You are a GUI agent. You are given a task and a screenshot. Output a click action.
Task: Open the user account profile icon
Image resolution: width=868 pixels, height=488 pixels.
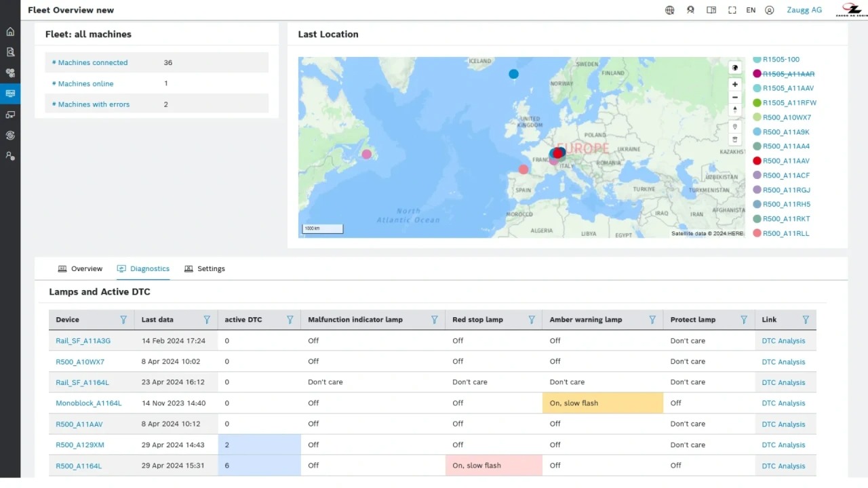coord(769,10)
